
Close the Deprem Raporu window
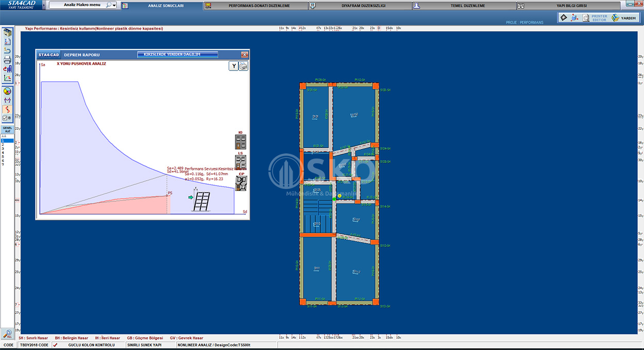coord(245,54)
